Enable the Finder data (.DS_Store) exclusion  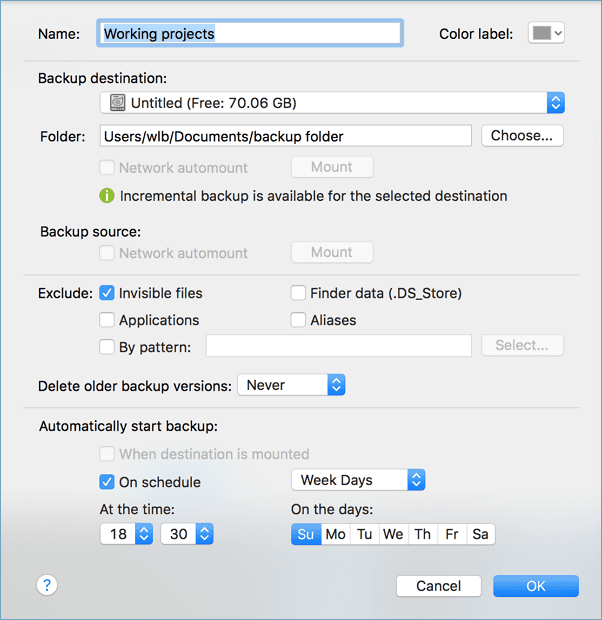pyautogui.click(x=298, y=294)
